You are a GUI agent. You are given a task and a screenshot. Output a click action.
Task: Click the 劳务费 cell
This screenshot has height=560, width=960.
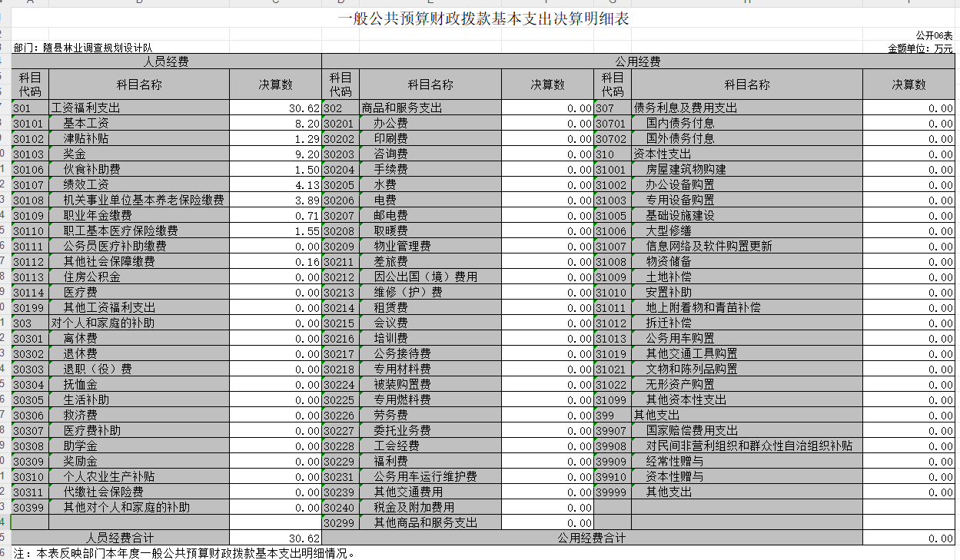tap(430, 415)
